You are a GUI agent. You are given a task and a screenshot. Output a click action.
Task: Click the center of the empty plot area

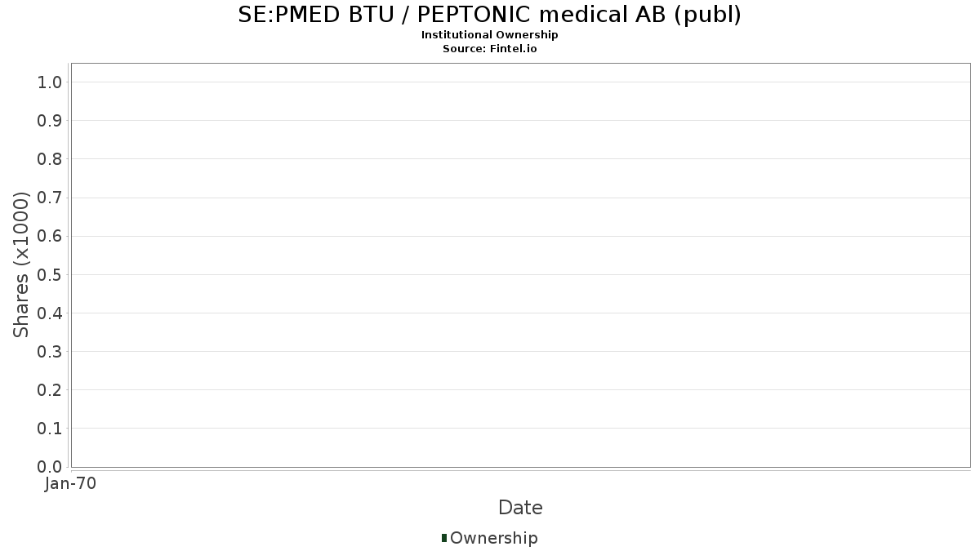[x=520, y=265]
